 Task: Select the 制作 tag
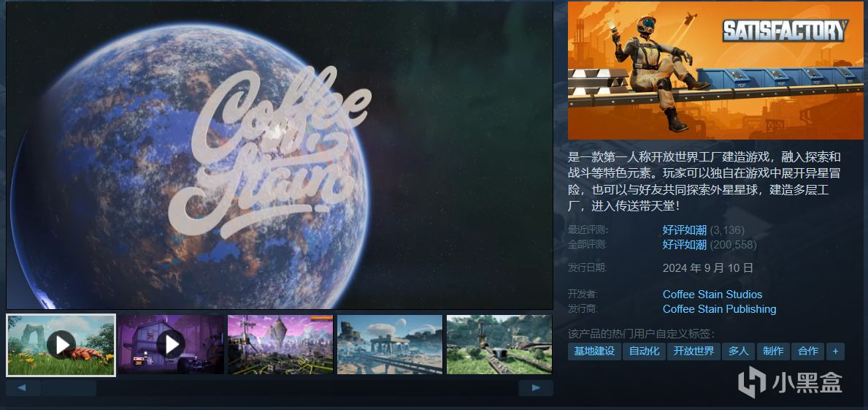(773, 352)
